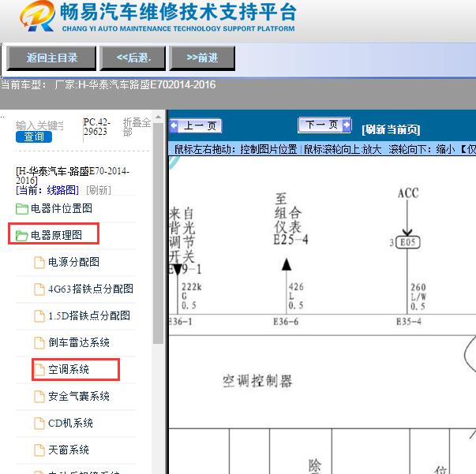The height and width of the screenshot is (474, 476).
Task: Click the PC.42-29623 text
Action: (96, 127)
